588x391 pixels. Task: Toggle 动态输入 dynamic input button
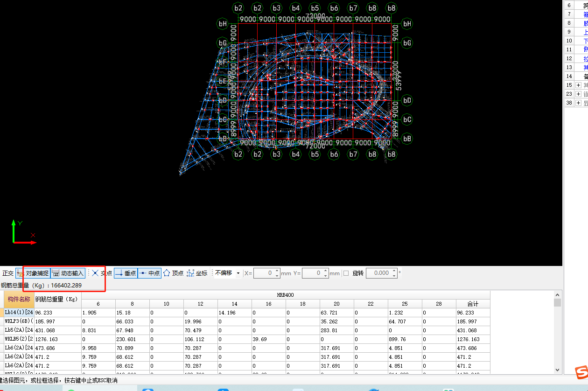coord(68,273)
